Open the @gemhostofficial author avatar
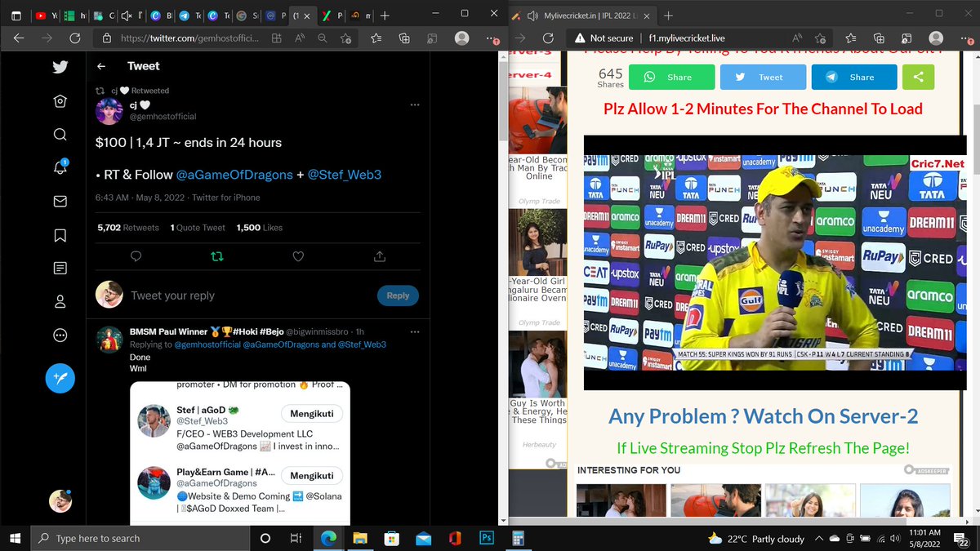 [109, 111]
